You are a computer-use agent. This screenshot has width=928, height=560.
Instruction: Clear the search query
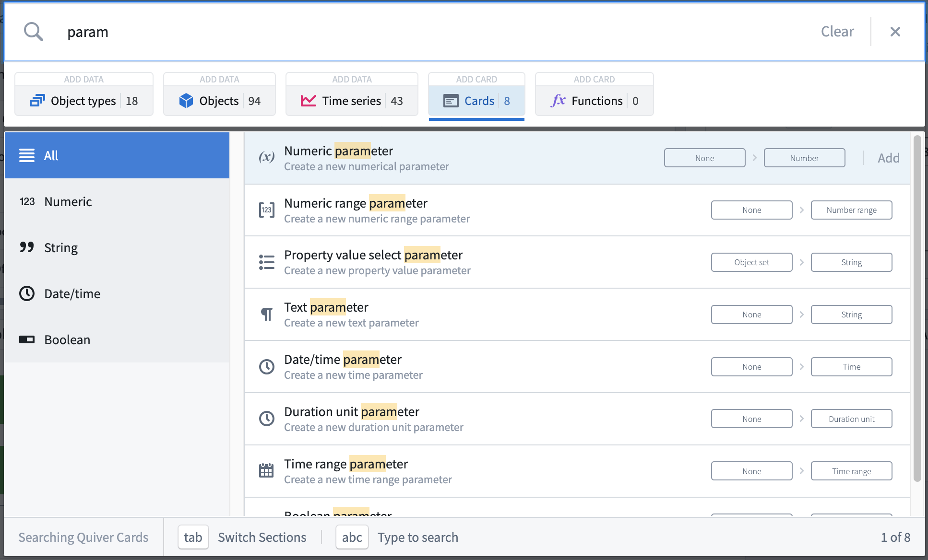point(837,32)
